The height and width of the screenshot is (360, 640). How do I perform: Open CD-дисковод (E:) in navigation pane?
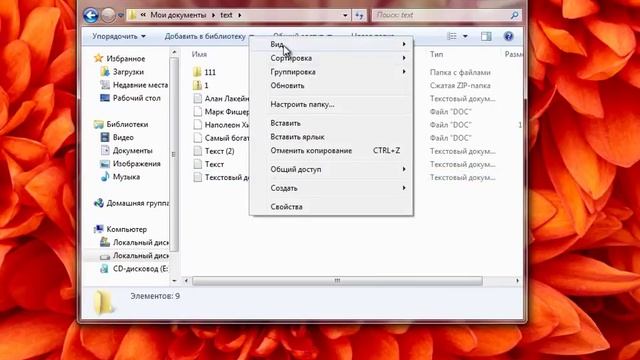pyautogui.click(x=140, y=269)
